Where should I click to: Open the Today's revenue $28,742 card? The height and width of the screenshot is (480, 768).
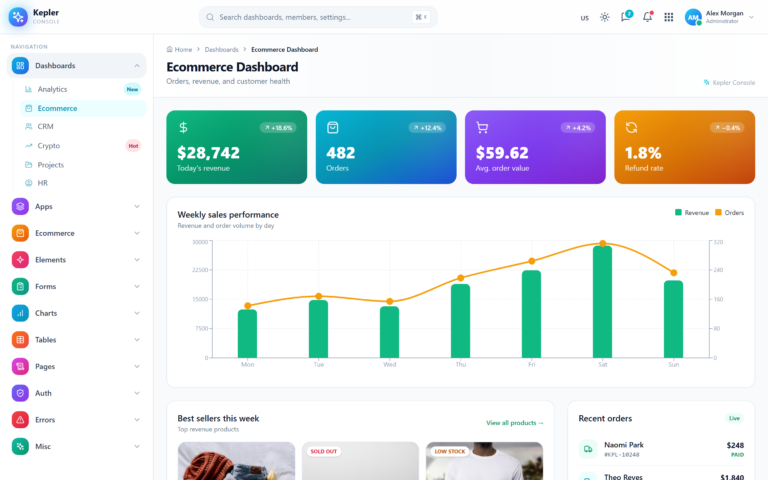(x=237, y=147)
